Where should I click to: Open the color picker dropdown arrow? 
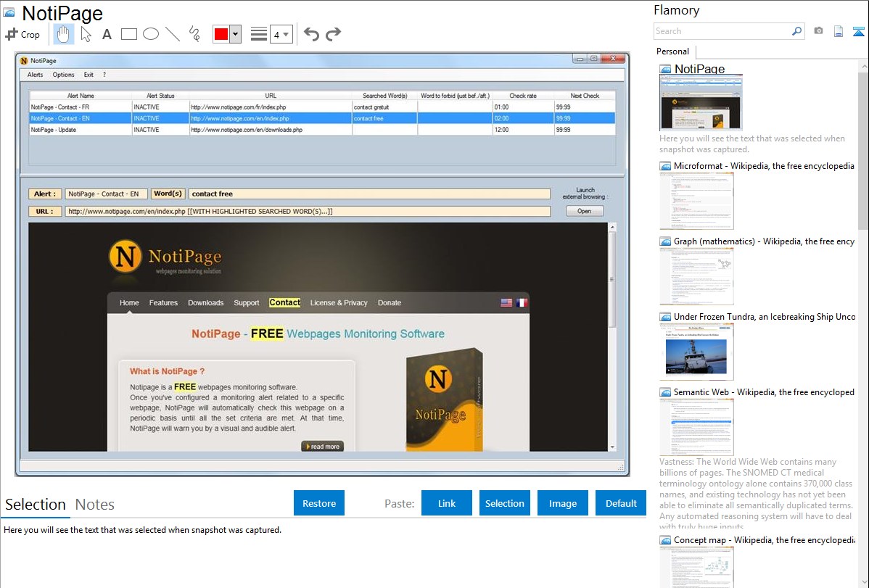(235, 34)
